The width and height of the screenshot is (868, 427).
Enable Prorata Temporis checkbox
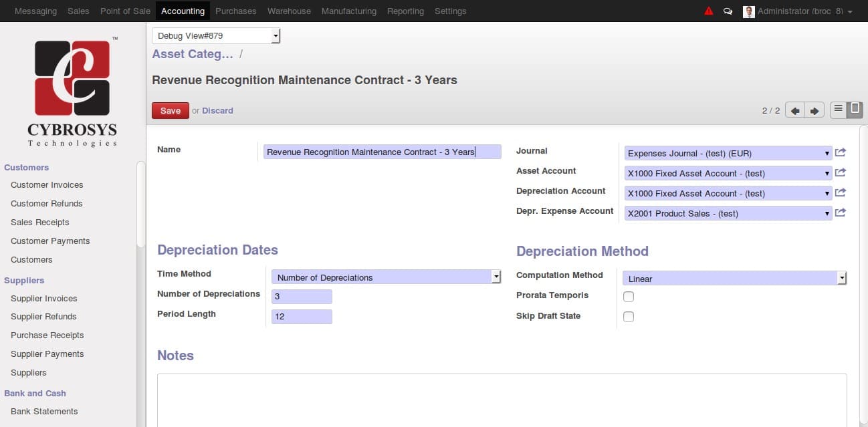tap(629, 296)
